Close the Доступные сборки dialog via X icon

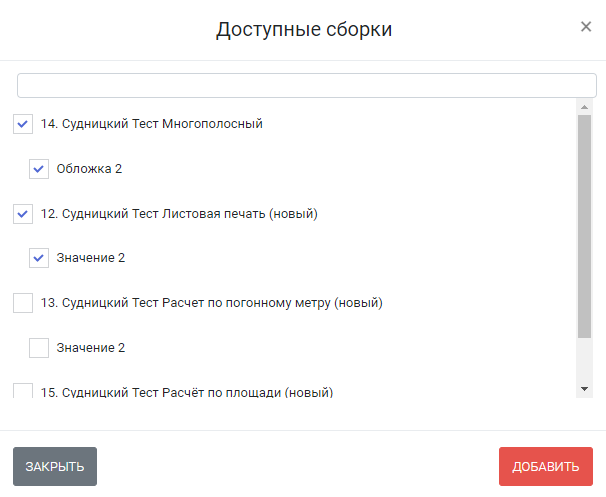[586, 27]
